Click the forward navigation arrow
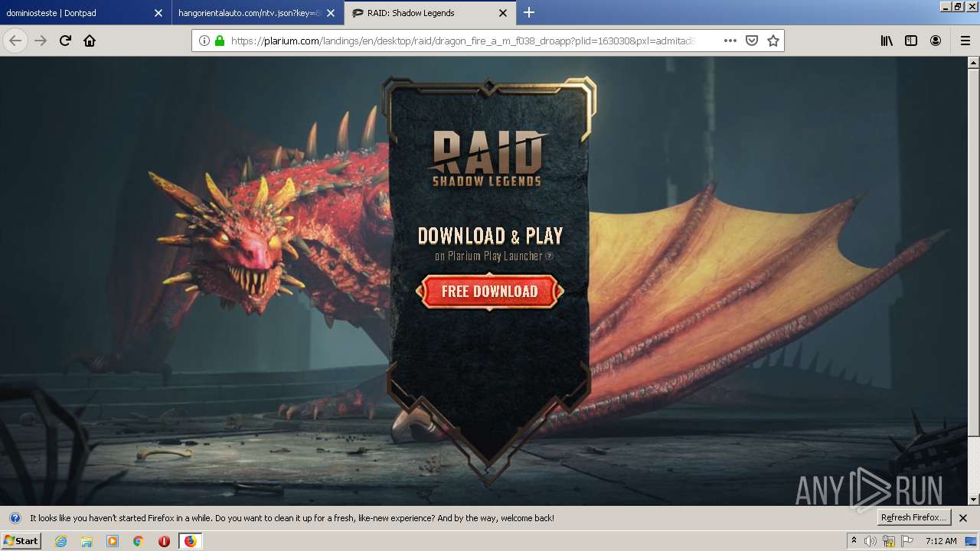Image resolution: width=980 pixels, height=551 pixels. coord(41,41)
